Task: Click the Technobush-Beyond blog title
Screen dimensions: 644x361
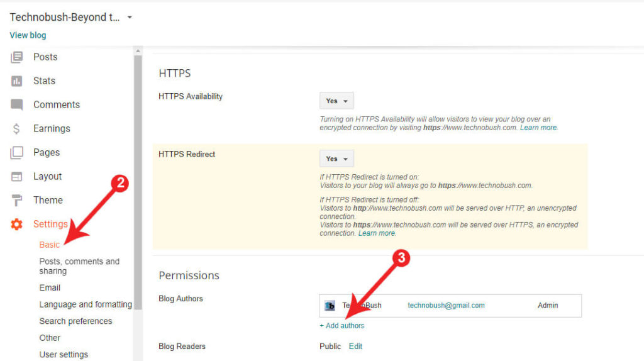Action: point(65,17)
